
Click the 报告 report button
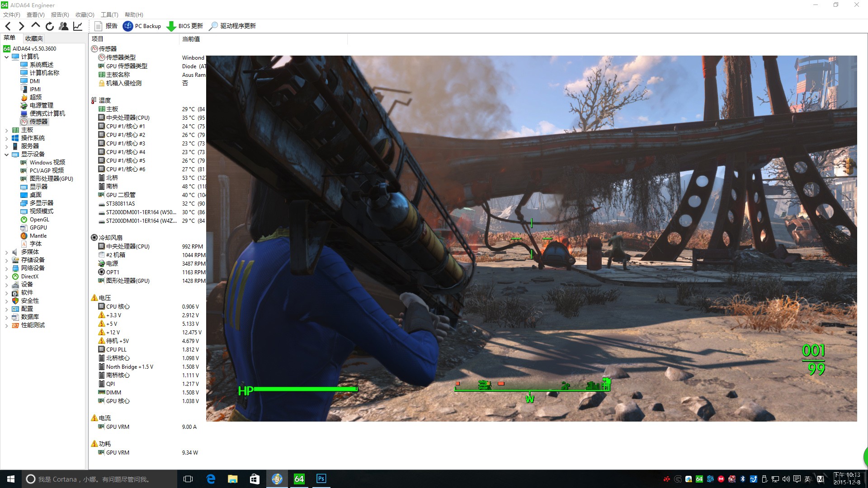click(x=106, y=26)
